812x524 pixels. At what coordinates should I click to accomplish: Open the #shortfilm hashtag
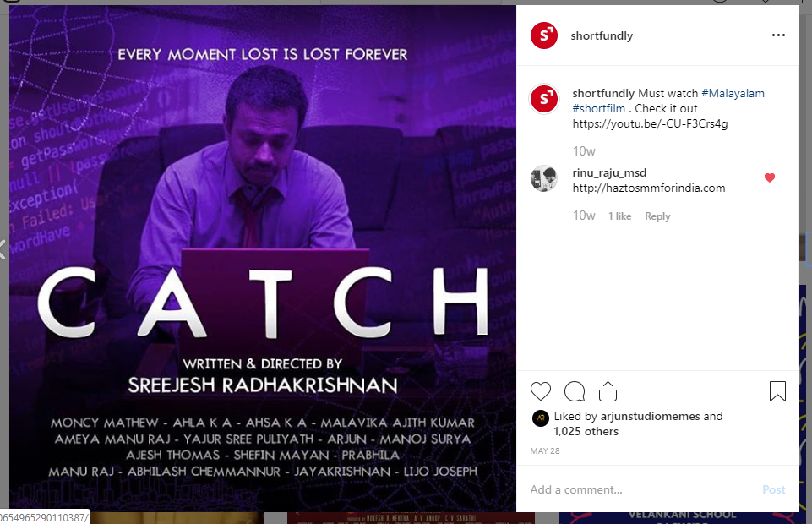click(598, 108)
